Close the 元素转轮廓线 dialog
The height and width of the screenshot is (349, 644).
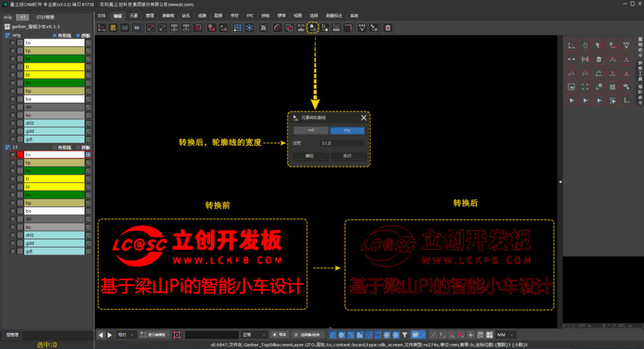[363, 118]
